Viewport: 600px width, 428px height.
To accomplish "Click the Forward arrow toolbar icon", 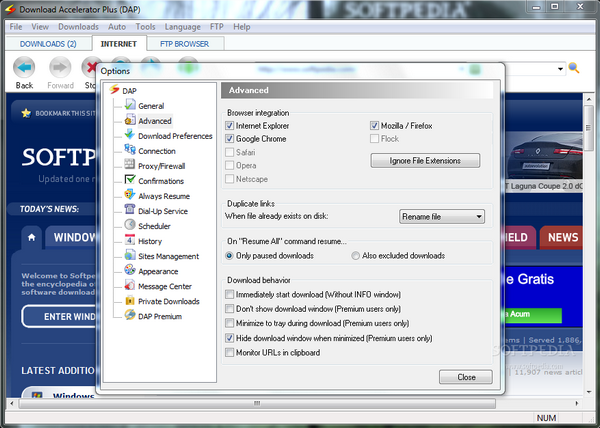I will click(x=60, y=68).
